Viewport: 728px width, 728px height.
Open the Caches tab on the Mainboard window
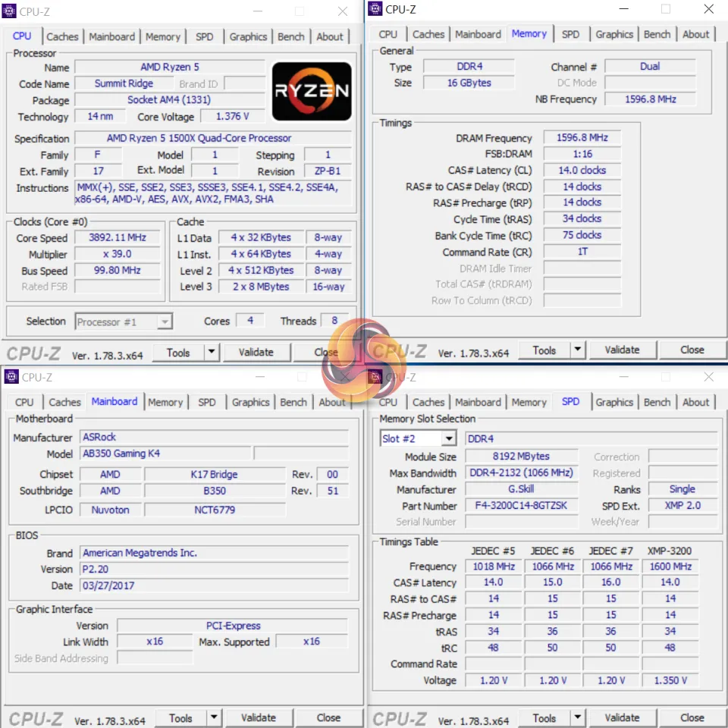64,402
